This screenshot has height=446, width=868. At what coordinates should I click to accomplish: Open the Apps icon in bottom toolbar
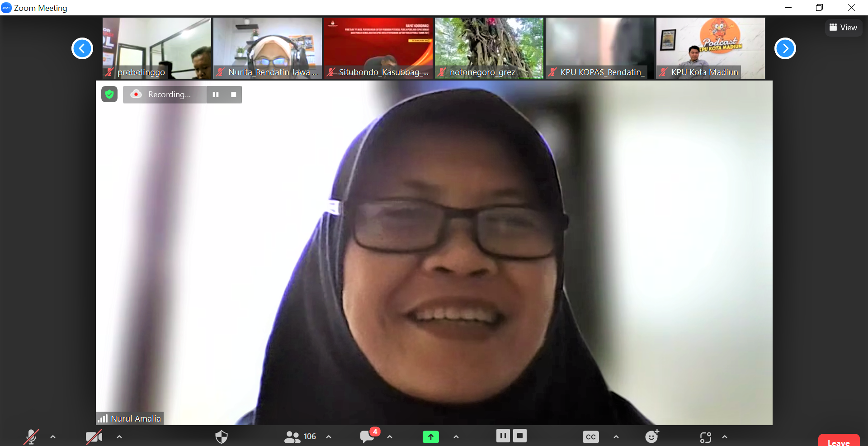click(705, 437)
